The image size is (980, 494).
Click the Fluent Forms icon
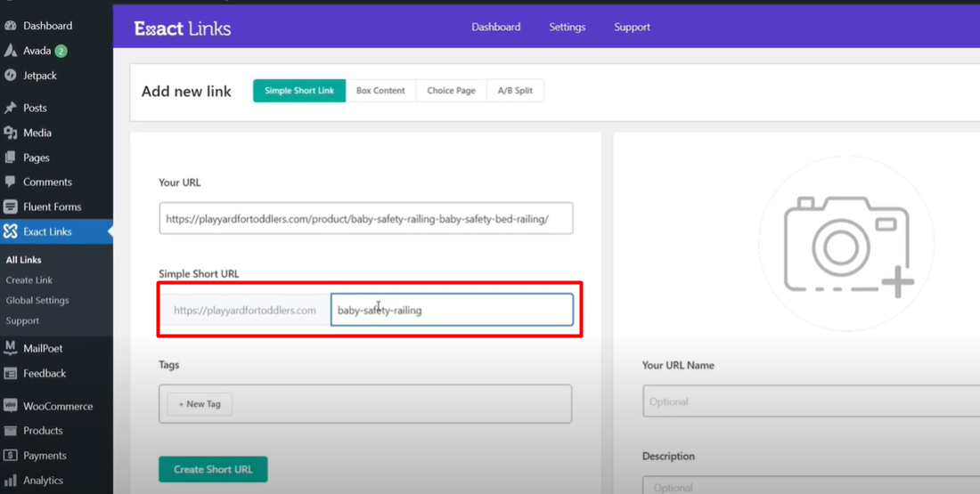point(10,207)
